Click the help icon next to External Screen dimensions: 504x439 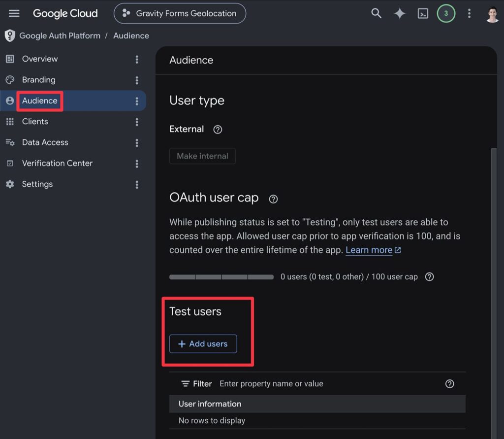pos(218,130)
